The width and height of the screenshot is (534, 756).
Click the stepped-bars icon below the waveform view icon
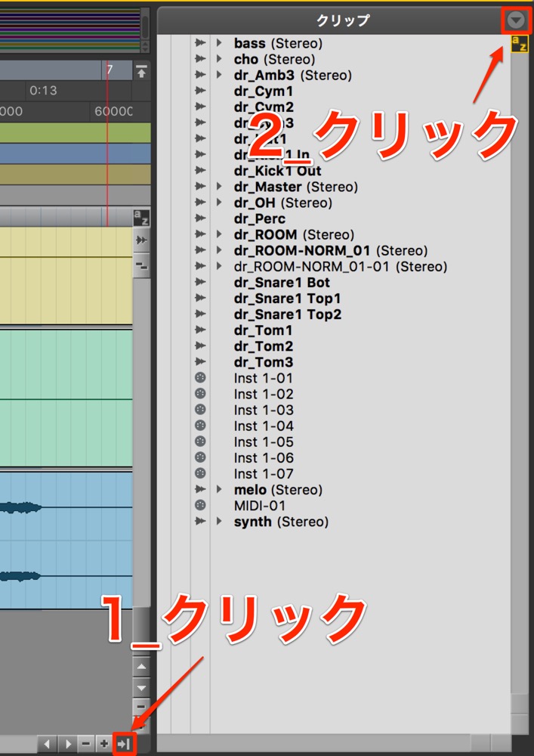pyautogui.click(x=141, y=265)
